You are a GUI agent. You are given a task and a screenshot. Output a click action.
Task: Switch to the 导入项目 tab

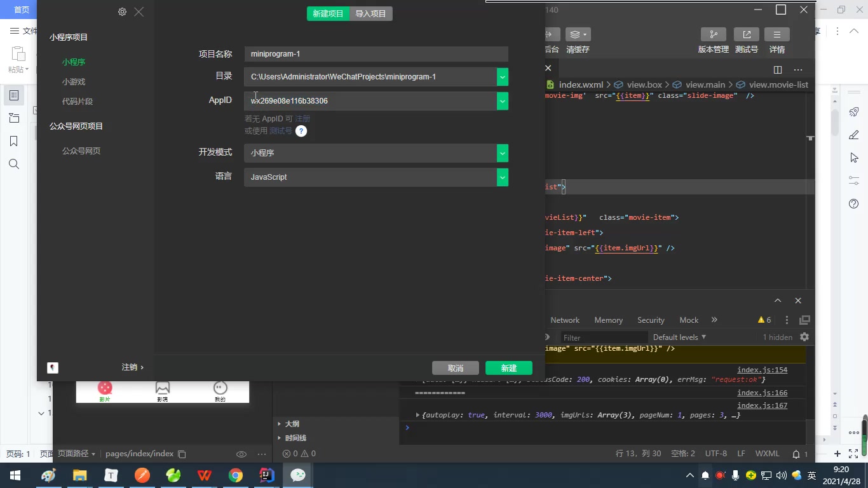(x=371, y=13)
